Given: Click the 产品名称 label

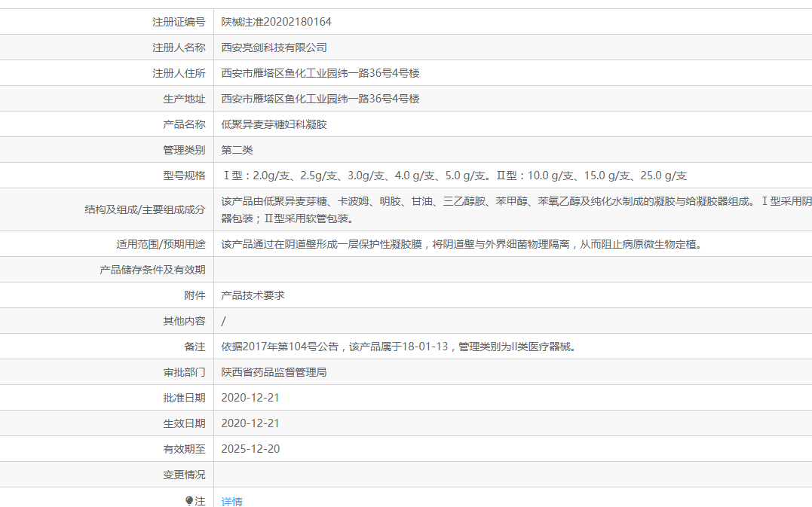Looking at the screenshot, I should coord(184,124).
